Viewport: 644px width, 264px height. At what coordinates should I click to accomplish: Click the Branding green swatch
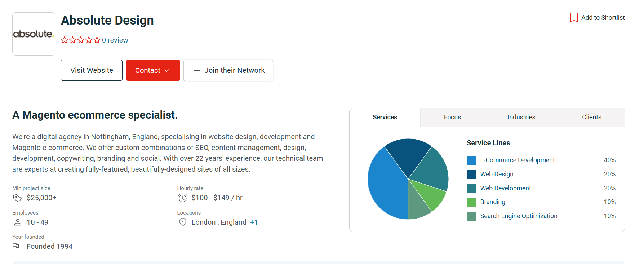click(x=471, y=202)
